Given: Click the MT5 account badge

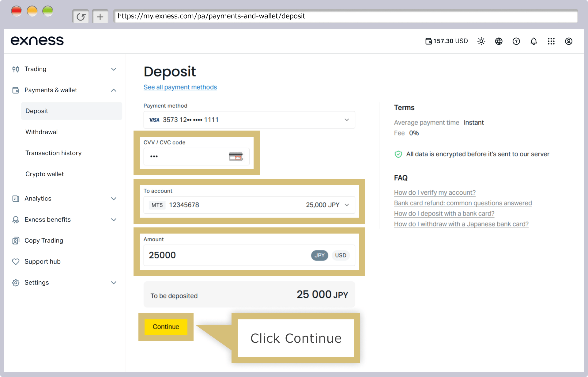Looking at the screenshot, I should [157, 205].
